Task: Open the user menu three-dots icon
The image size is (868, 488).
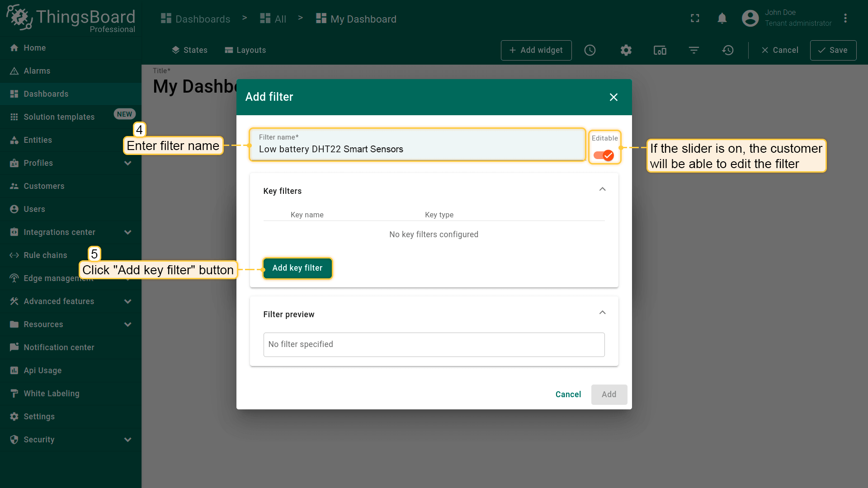Action: click(x=845, y=19)
